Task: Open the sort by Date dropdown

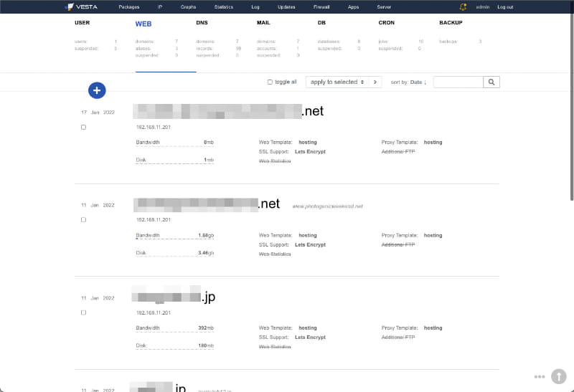Action: [x=408, y=82]
